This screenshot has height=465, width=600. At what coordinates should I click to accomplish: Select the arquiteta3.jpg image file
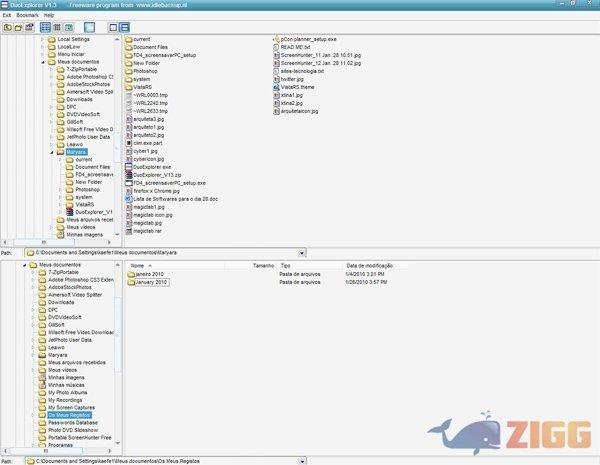click(x=148, y=118)
